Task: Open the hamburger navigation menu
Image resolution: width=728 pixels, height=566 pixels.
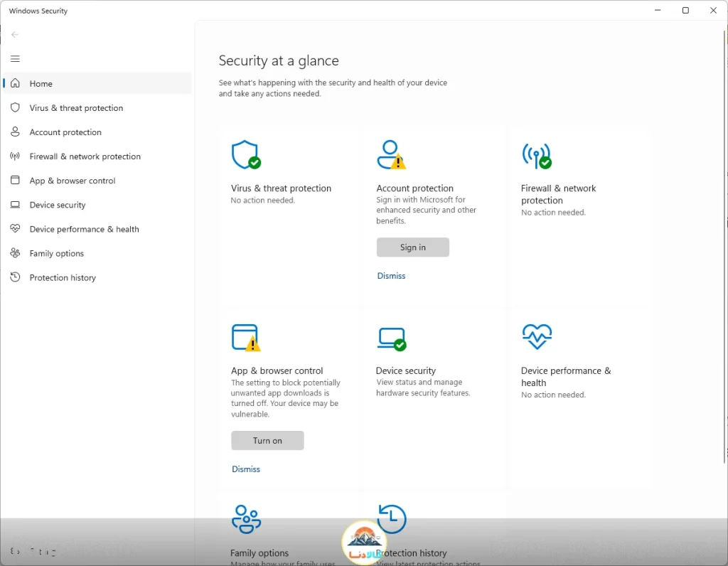Action: [15, 58]
